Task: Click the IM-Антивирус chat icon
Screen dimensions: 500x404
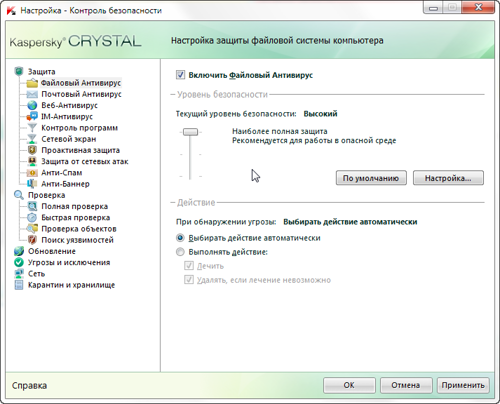Action: click(32, 117)
